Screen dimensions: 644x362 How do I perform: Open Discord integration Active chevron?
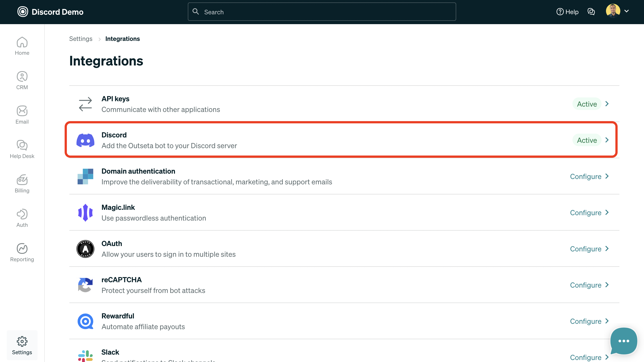point(607,140)
